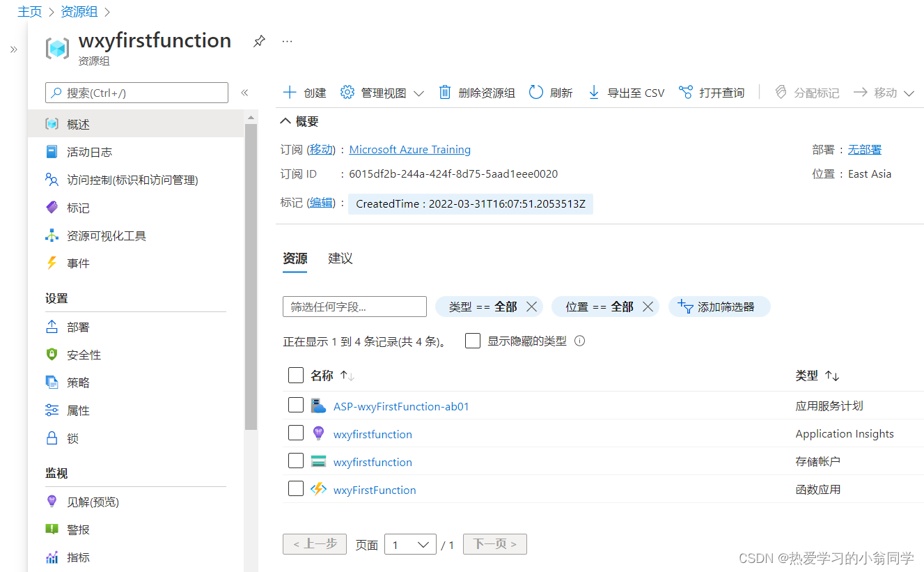Viewport: 924px width, 572px height.
Task: Sort the table by the 类型 column
Action: [817, 376]
